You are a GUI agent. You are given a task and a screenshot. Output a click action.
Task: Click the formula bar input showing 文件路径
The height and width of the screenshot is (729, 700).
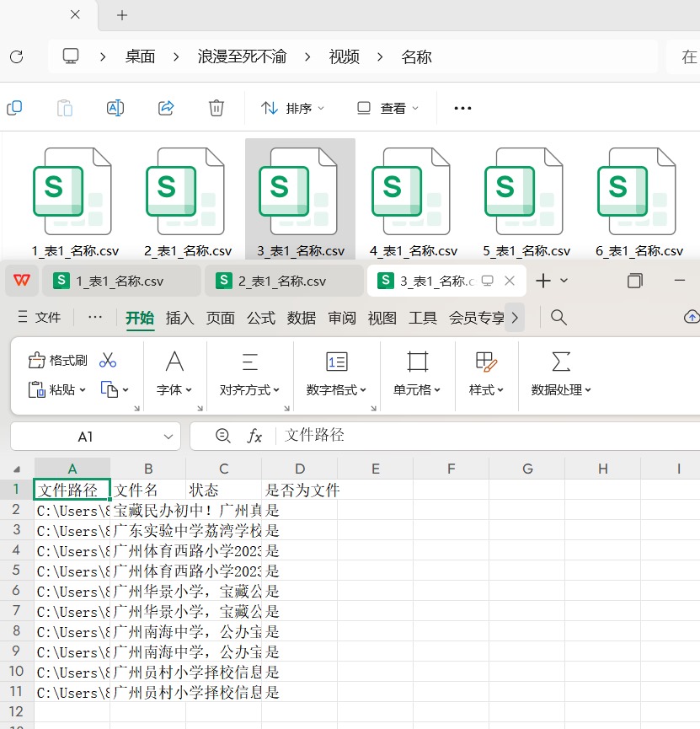coord(488,436)
